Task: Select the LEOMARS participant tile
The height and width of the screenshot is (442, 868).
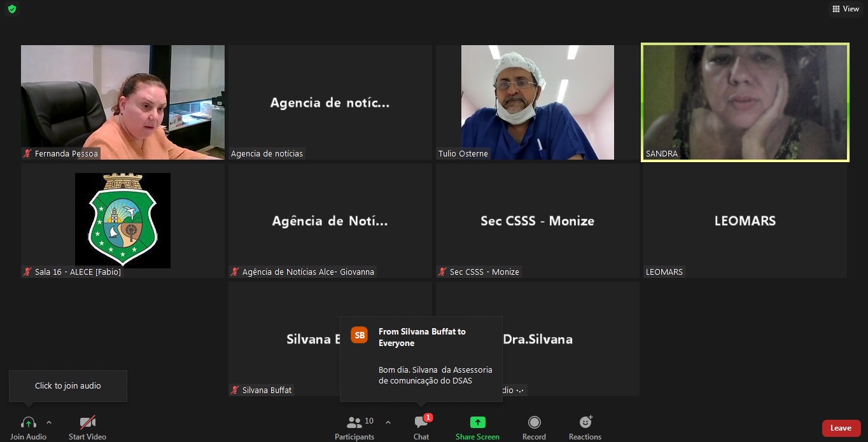Action: [745, 221]
